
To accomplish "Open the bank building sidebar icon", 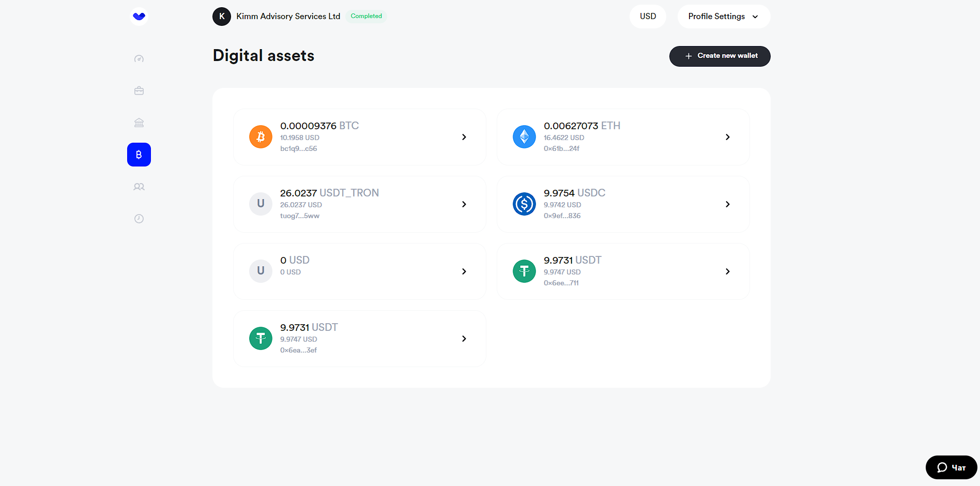I will click(139, 123).
